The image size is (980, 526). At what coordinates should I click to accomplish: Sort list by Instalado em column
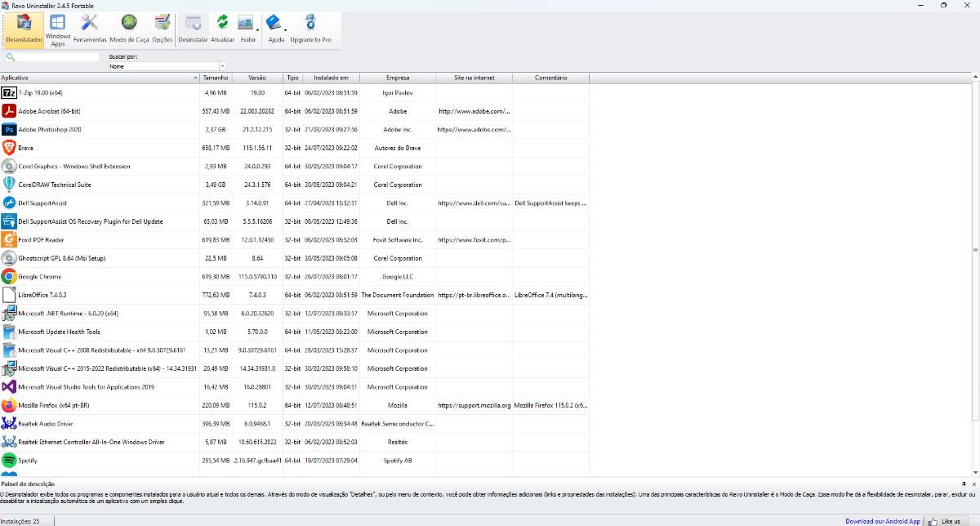(x=331, y=78)
